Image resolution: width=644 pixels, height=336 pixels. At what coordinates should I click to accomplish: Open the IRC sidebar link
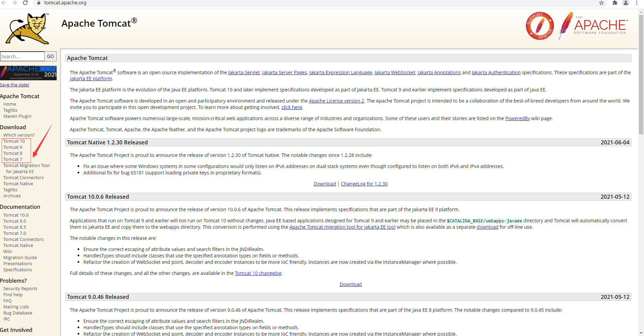[x=7, y=319]
